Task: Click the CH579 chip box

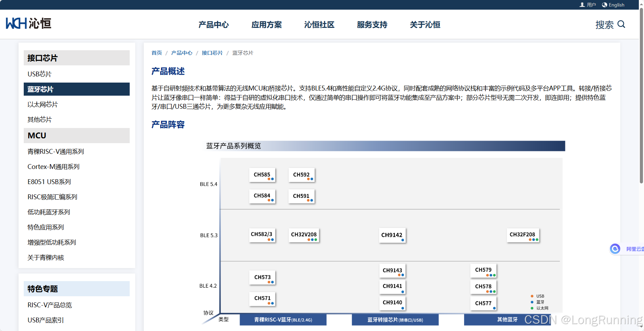Action: pyautogui.click(x=484, y=271)
